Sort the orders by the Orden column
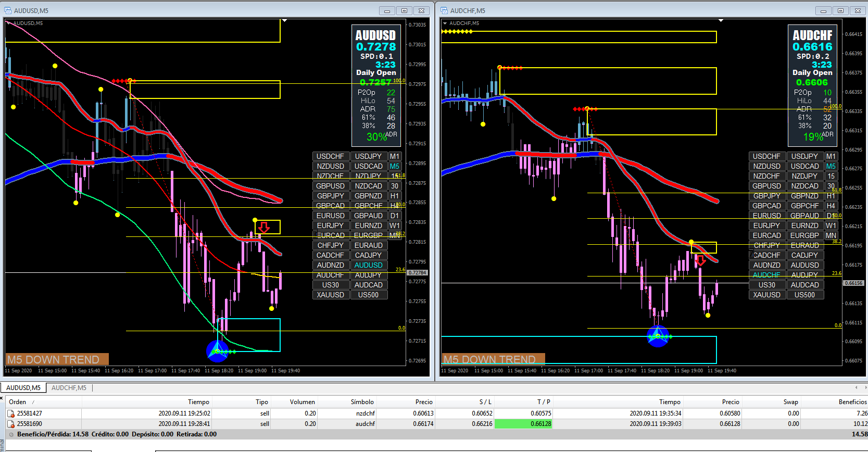 [18, 402]
